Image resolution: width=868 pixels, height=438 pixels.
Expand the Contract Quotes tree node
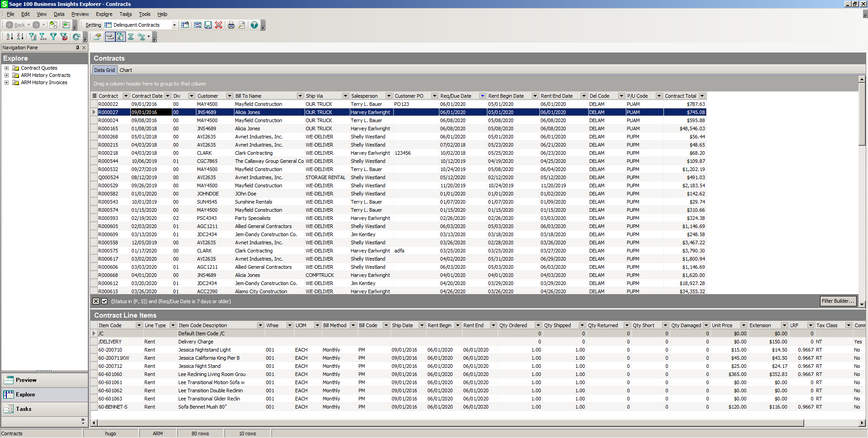pos(6,68)
